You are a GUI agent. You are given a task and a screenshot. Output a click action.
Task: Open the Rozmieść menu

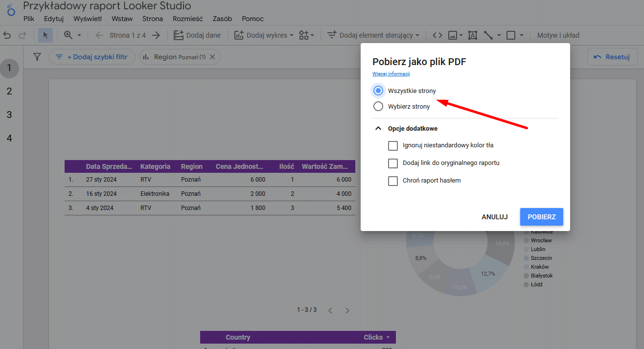tap(188, 19)
